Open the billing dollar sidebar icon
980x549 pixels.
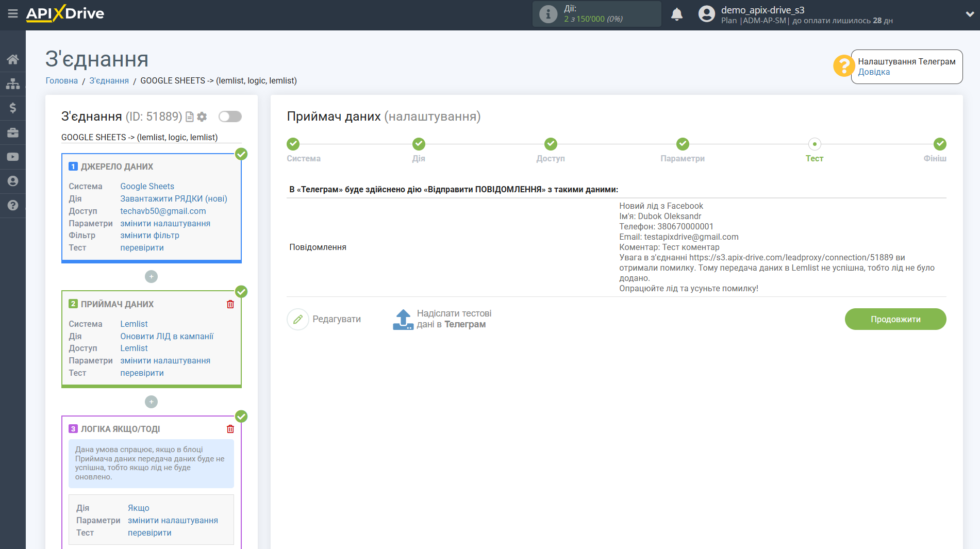point(13,108)
